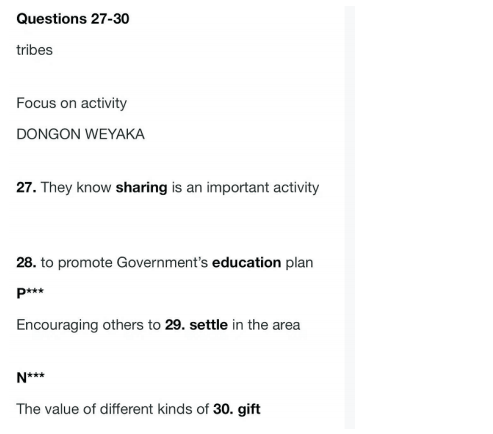Click the 'N***' label
Viewport: 493px width, 434px height.
(x=30, y=377)
